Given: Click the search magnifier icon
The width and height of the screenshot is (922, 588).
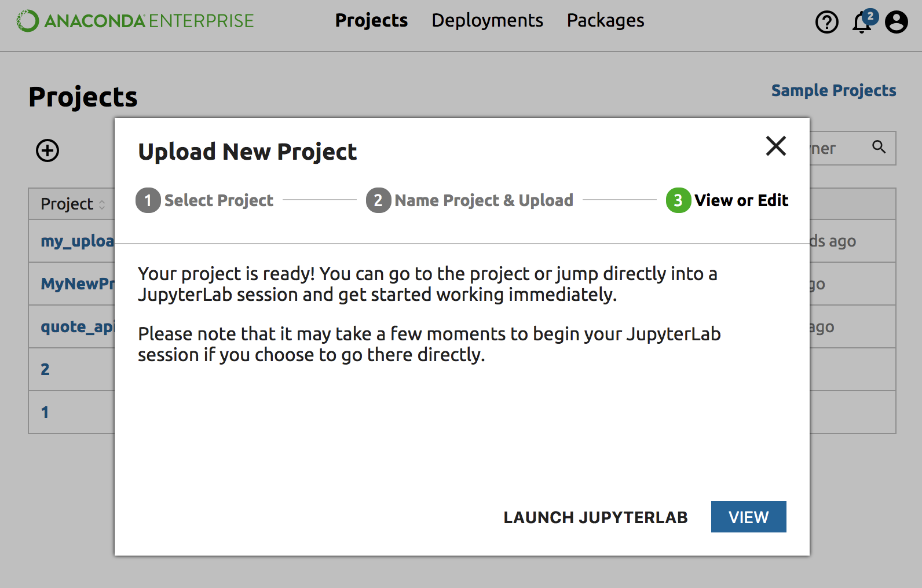Looking at the screenshot, I should point(879,147).
